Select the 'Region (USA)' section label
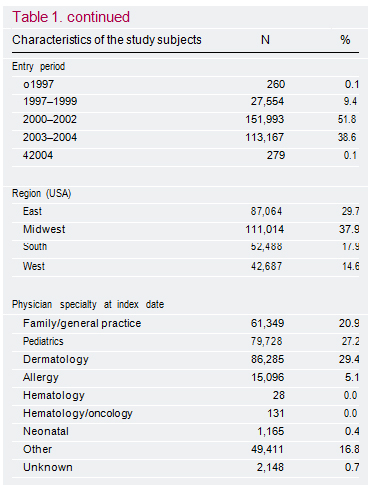The height and width of the screenshot is (485, 369). [41, 193]
